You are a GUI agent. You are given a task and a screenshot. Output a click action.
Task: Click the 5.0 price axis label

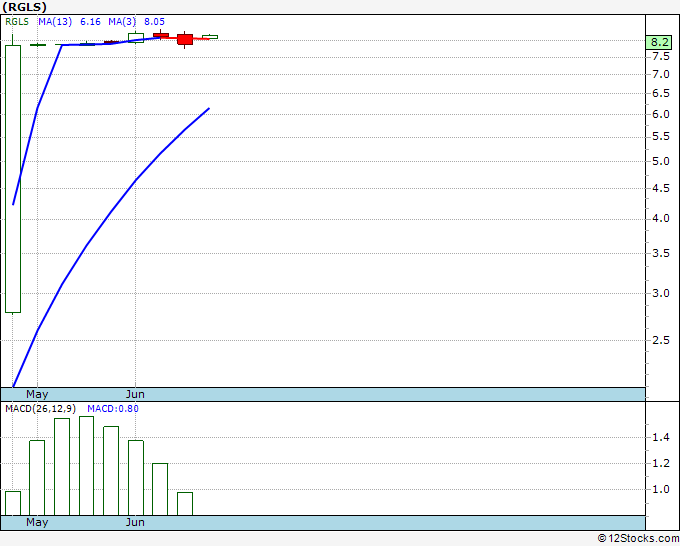[x=661, y=161]
